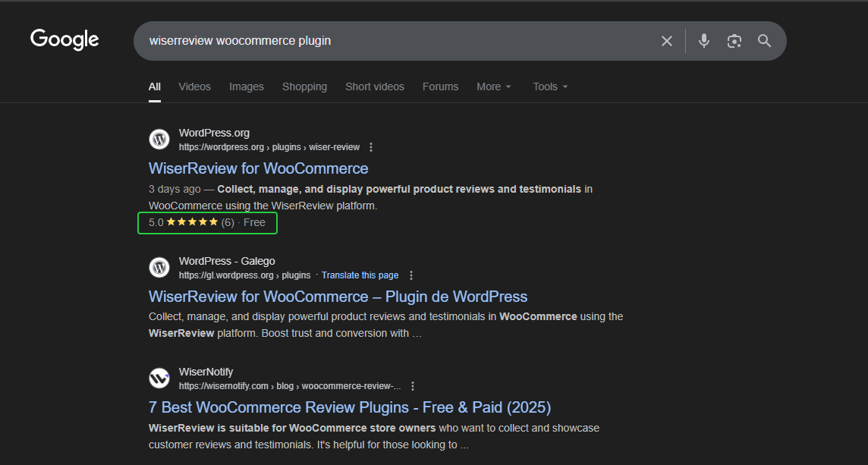Open the three-dot menu on the WiserNotify result
Viewport: 868px width, 465px height.
(413, 385)
